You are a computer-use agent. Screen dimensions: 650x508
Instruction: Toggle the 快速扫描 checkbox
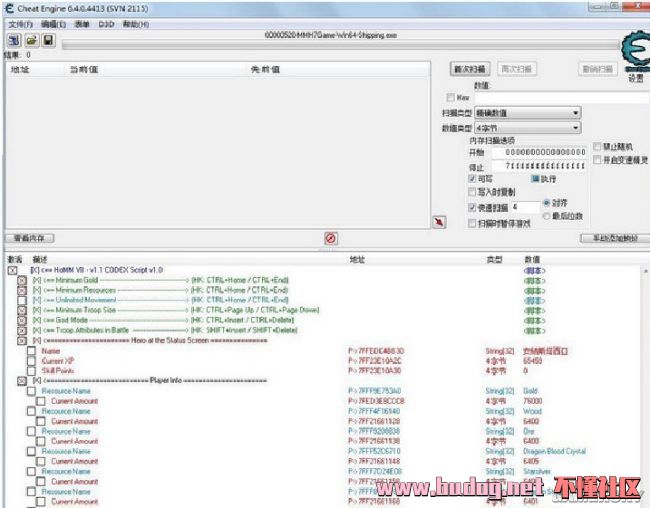coord(472,207)
